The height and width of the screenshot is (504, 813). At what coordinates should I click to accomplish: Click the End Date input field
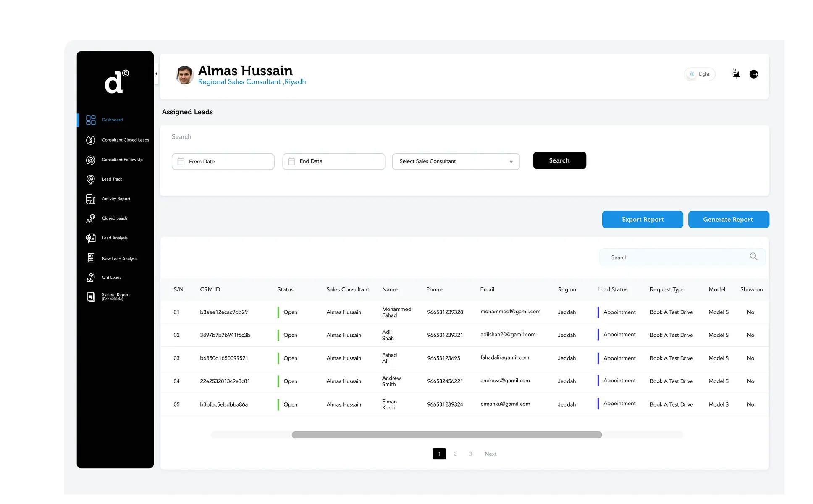click(x=333, y=162)
